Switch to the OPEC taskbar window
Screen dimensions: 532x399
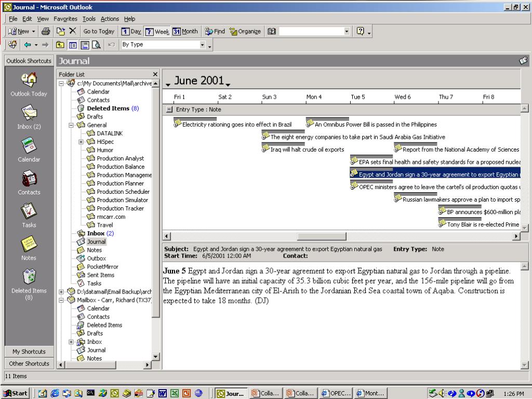(336, 393)
